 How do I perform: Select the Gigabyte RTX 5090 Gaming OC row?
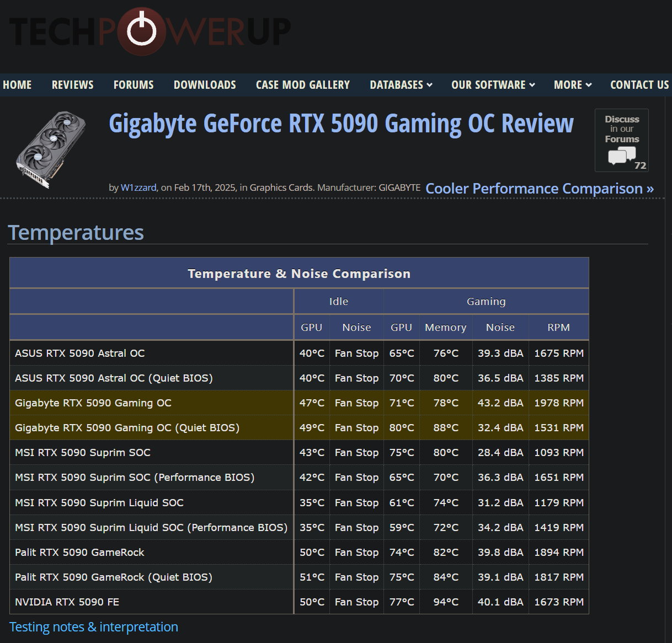pos(299,403)
